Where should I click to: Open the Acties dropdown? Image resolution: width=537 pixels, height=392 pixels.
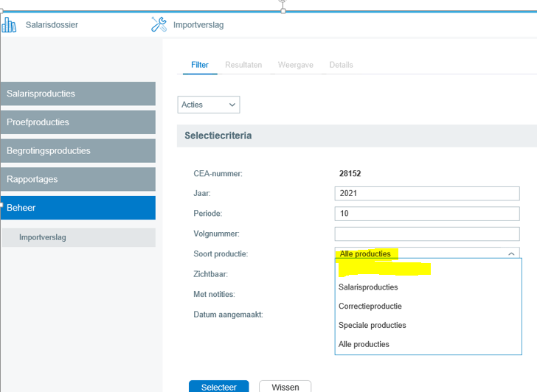pyautogui.click(x=209, y=105)
